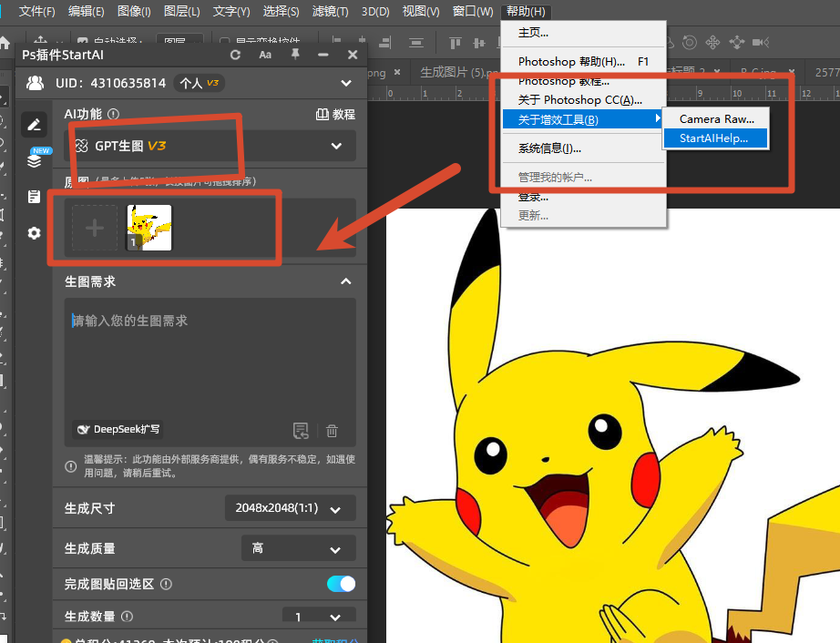Image resolution: width=840 pixels, height=643 pixels.
Task: Collapse the 生图需求 section
Action: click(x=346, y=281)
